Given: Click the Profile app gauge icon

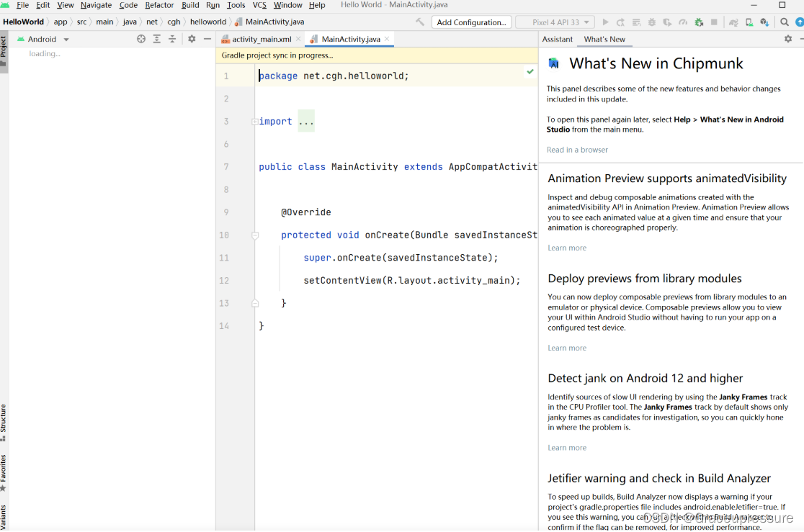Looking at the screenshot, I should 683,22.
